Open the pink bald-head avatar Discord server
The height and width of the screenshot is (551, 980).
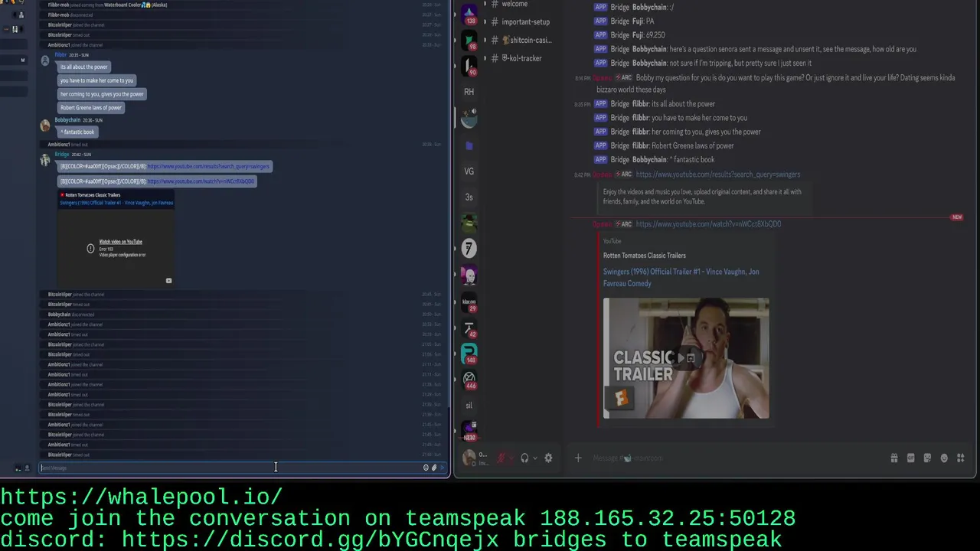tap(469, 275)
